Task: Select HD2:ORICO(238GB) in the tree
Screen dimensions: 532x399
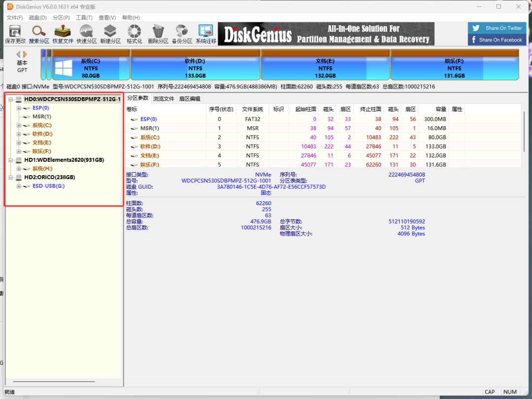Action: tap(50, 177)
